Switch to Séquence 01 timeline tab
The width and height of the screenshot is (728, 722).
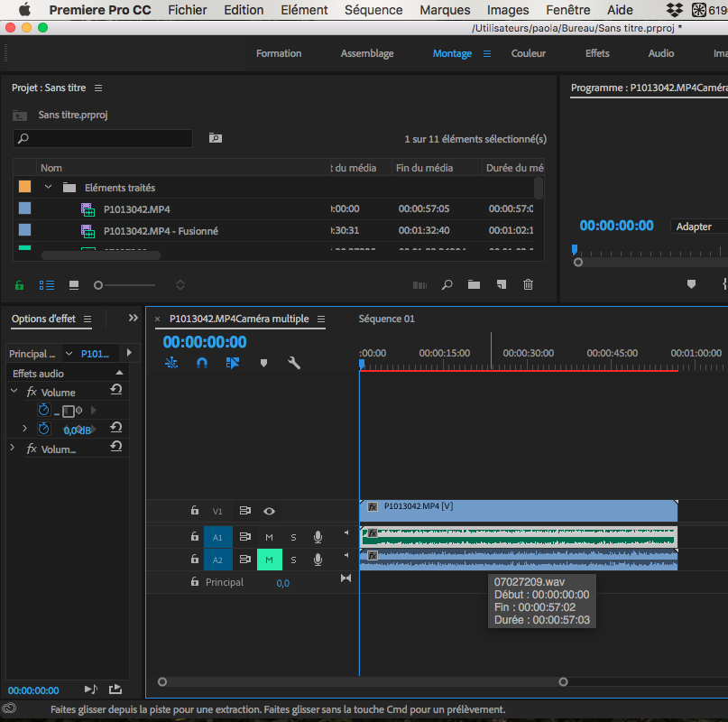pyautogui.click(x=386, y=319)
